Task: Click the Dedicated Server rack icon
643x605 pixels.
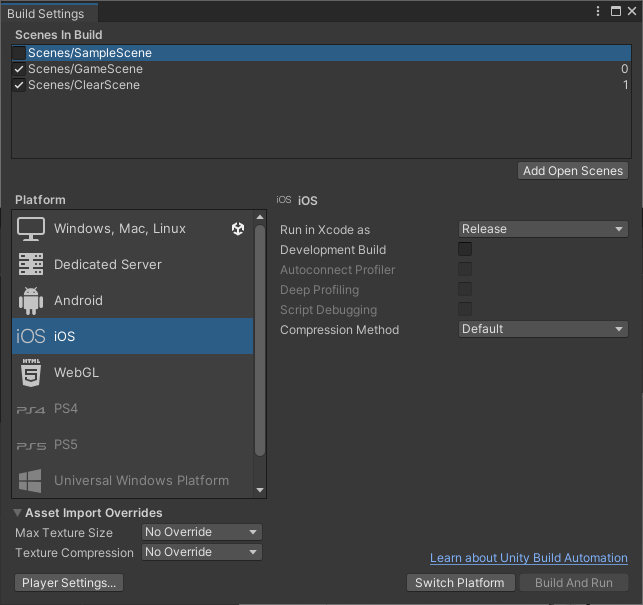Action: tap(31, 265)
